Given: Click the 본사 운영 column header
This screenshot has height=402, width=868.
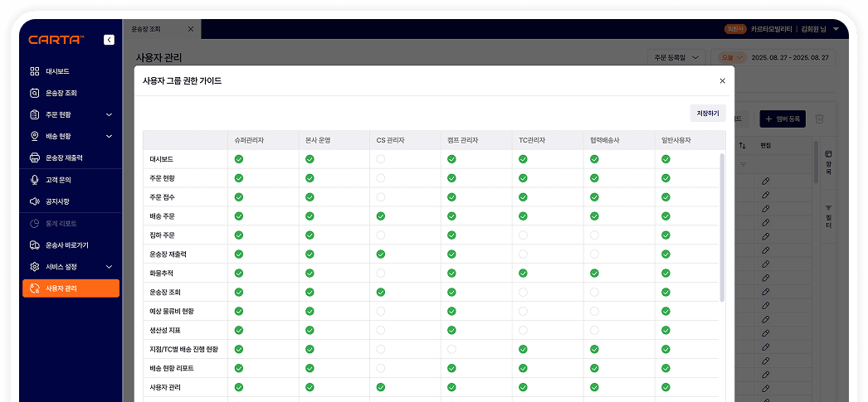Looking at the screenshot, I should 318,140.
